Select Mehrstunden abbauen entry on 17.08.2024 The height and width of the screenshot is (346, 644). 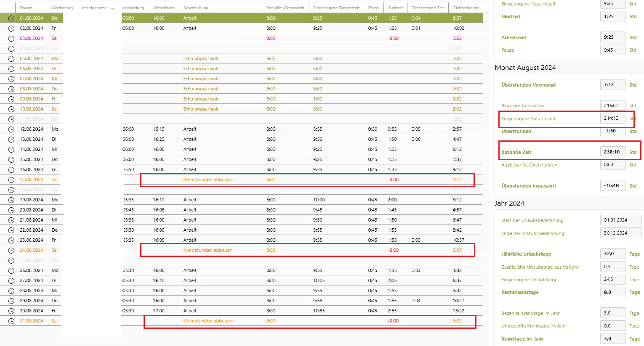208,180
